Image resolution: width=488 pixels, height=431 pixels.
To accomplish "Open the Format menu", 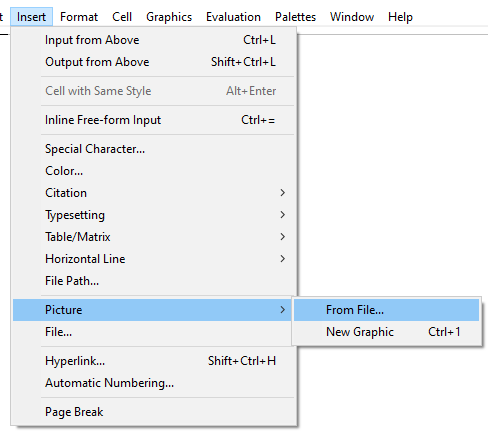I will click(79, 17).
